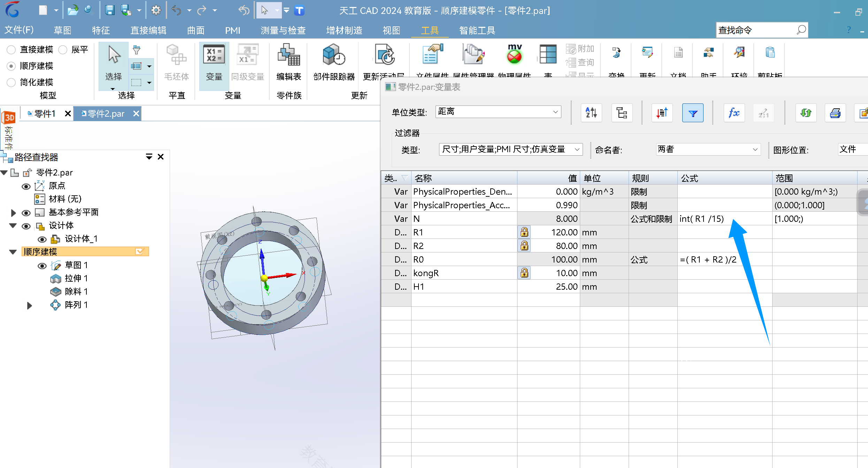
Task: Click the lock icon in the R1 row
Action: [x=524, y=232]
